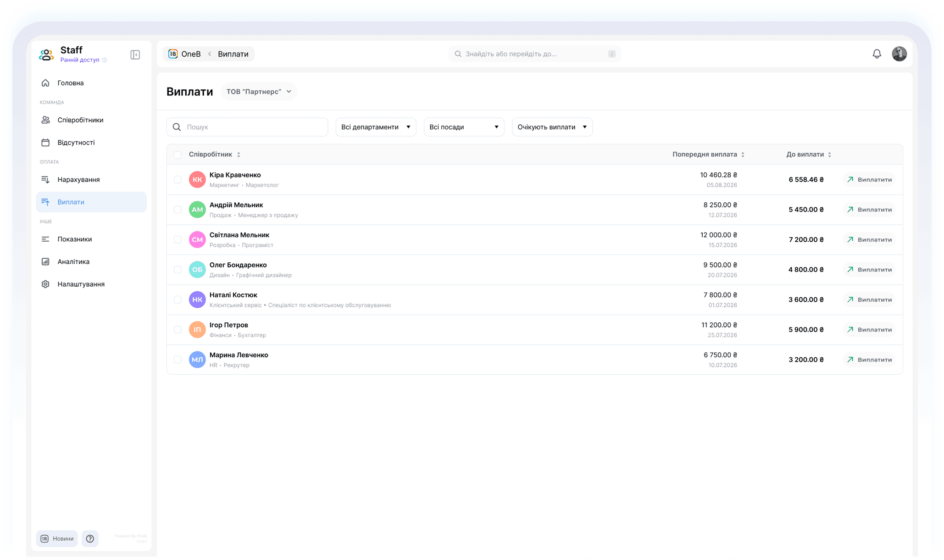The width and height of the screenshot is (944, 560).
Task: Open Налаштування in sidebar
Action: click(x=91, y=284)
